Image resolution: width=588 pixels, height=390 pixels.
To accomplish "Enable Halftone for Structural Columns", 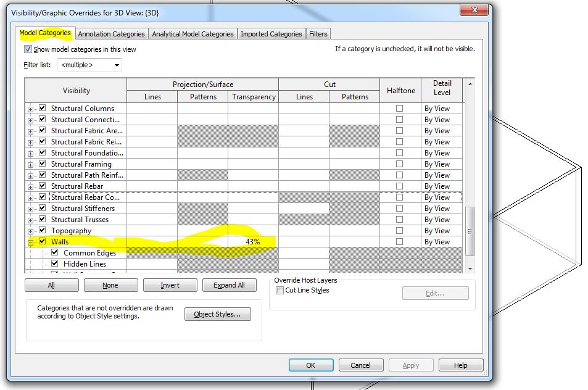I will pos(400,109).
